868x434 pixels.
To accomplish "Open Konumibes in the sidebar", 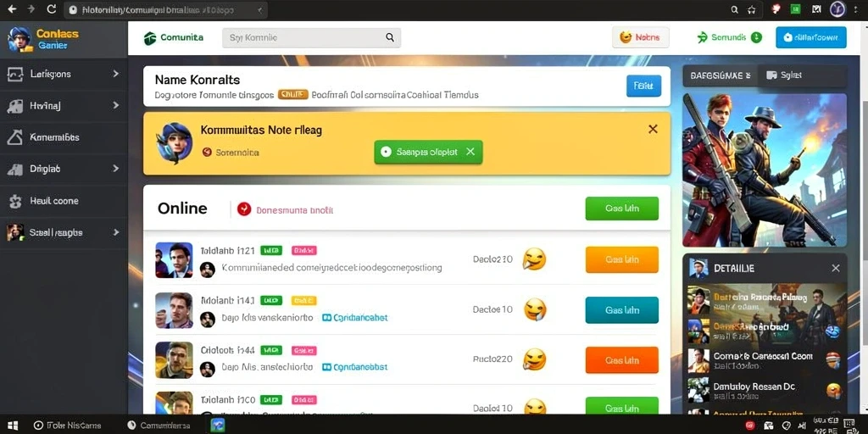I will click(64, 137).
